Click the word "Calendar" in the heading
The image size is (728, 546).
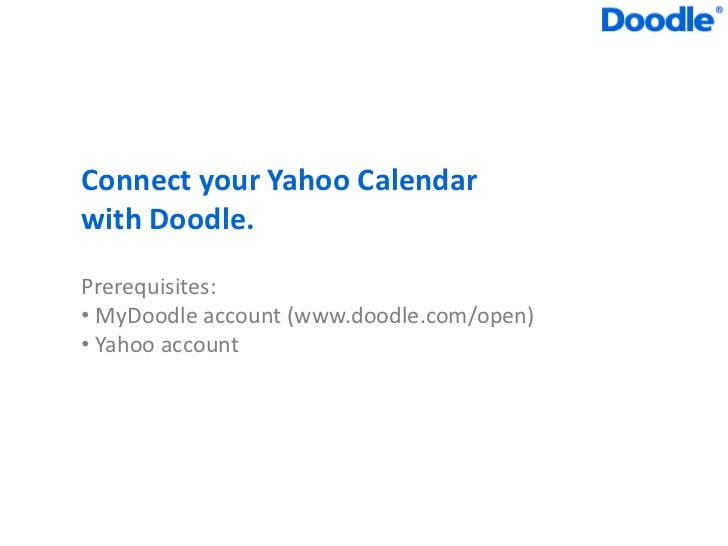coord(417,180)
